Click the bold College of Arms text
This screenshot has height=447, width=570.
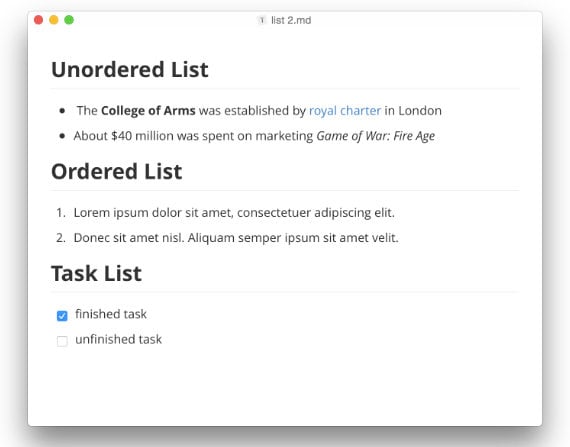tap(148, 110)
